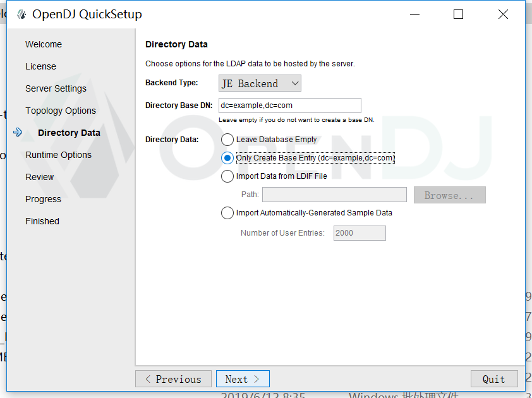Image resolution: width=532 pixels, height=398 pixels.
Task: Open the Backend Type dropdown
Action: (260, 83)
